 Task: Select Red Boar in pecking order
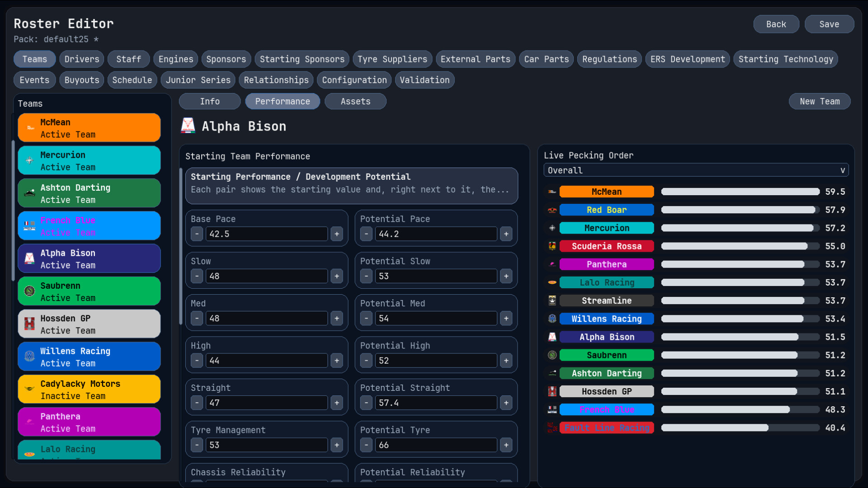(606, 210)
